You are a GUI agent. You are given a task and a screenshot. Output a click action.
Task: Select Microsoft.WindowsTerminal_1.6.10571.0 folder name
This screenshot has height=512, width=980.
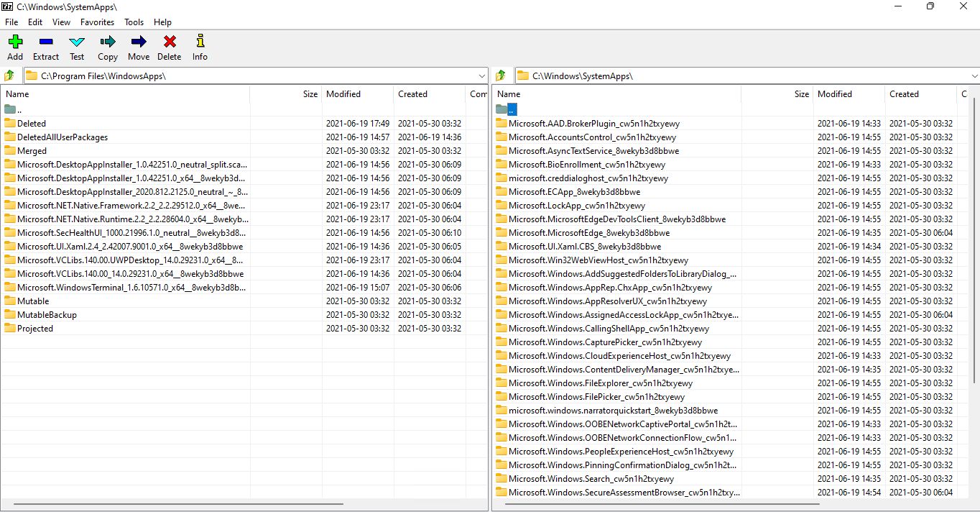pos(131,287)
